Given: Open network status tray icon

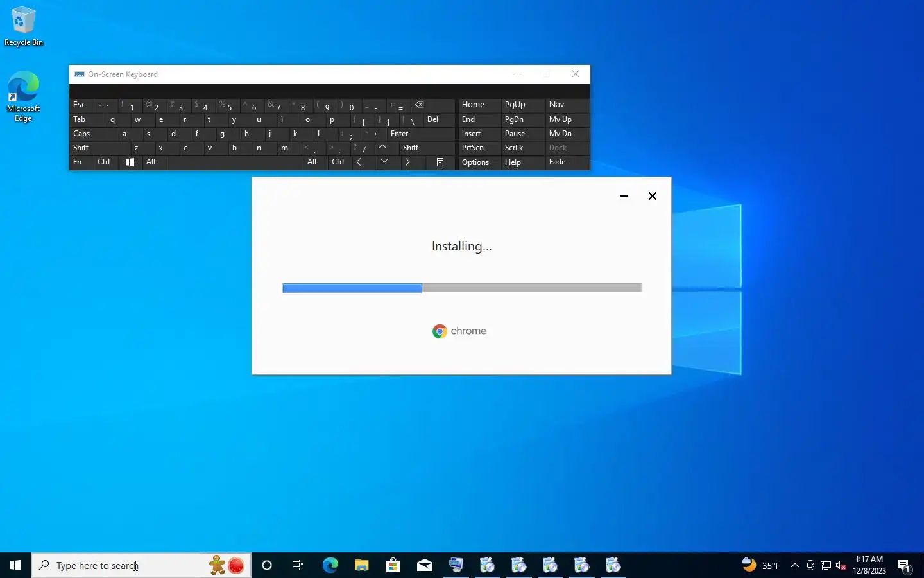Looking at the screenshot, I should pos(826,565).
